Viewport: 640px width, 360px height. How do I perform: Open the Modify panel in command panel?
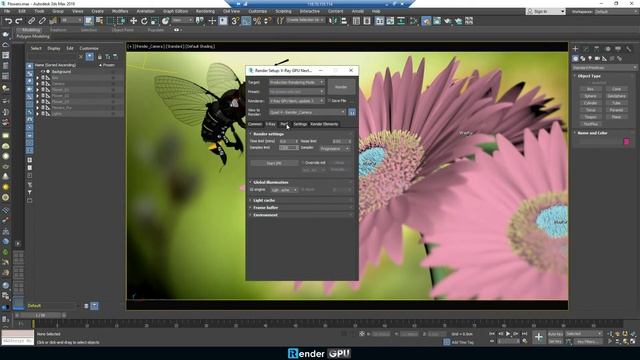[586, 49]
